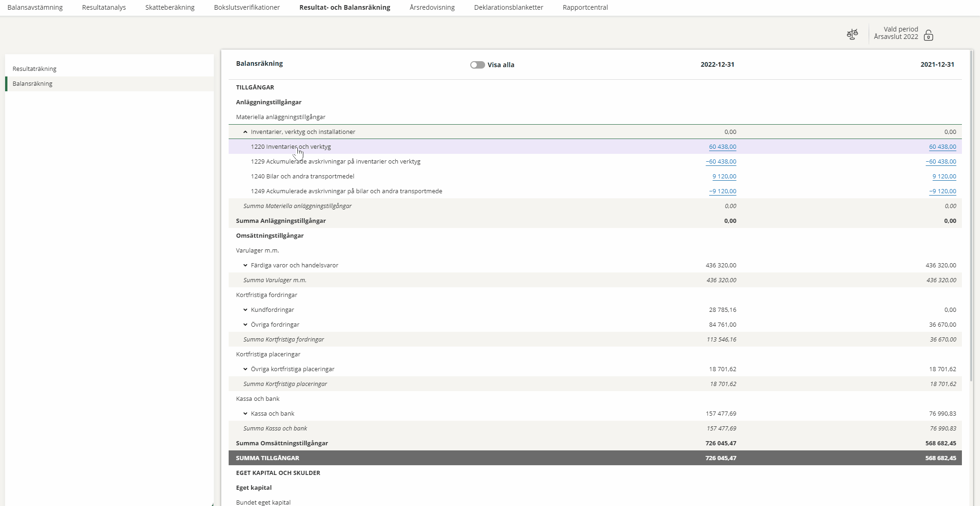Open 2022 amount link for account 1220
Viewport: 980px width, 506px height.
pyautogui.click(x=722, y=147)
